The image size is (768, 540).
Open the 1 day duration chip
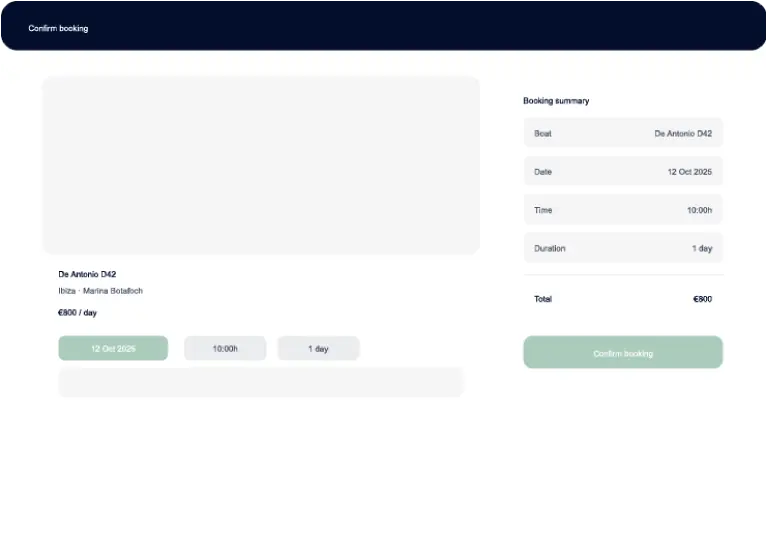[x=318, y=349]
